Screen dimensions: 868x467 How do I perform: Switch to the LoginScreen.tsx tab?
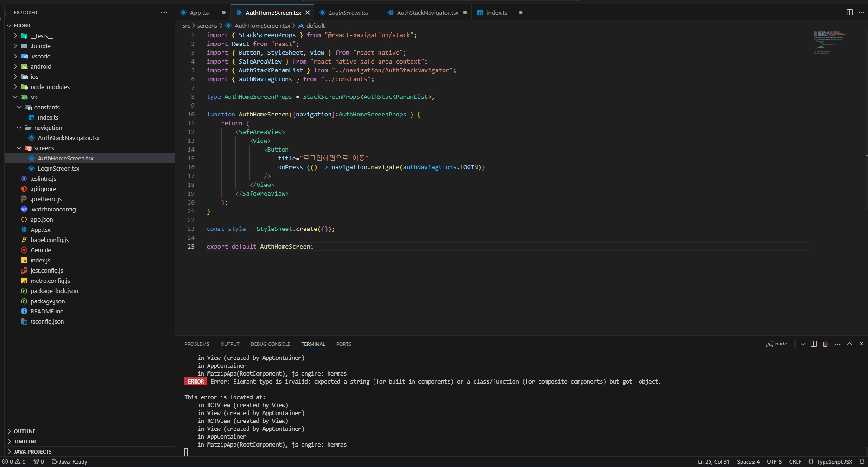coord(348,13)
